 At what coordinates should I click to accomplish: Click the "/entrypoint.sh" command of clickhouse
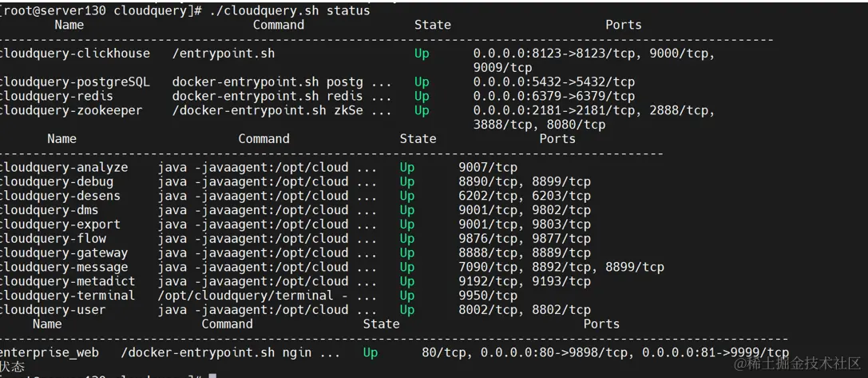tap(223, 54)
